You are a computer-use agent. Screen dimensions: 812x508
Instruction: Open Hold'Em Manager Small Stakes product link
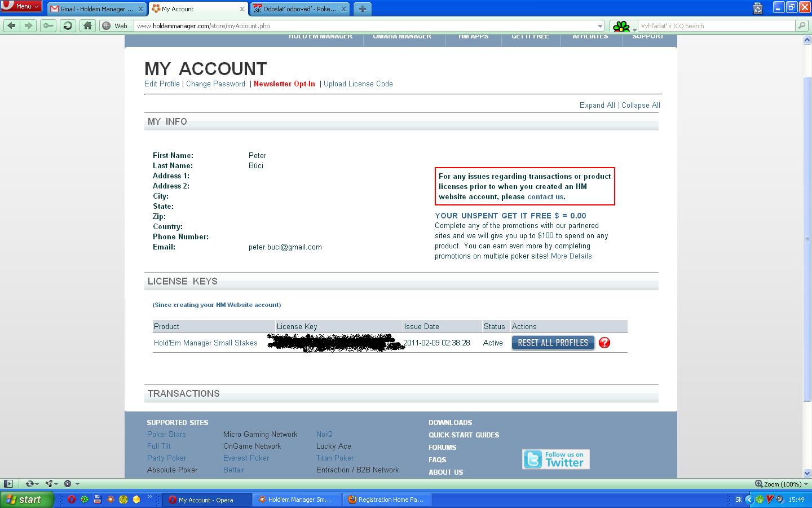click(x=205, y=343)
